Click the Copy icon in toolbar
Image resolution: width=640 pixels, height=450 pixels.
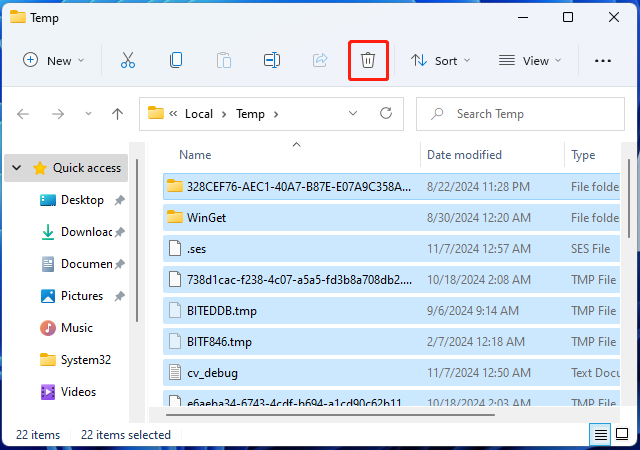click(176, 60)
